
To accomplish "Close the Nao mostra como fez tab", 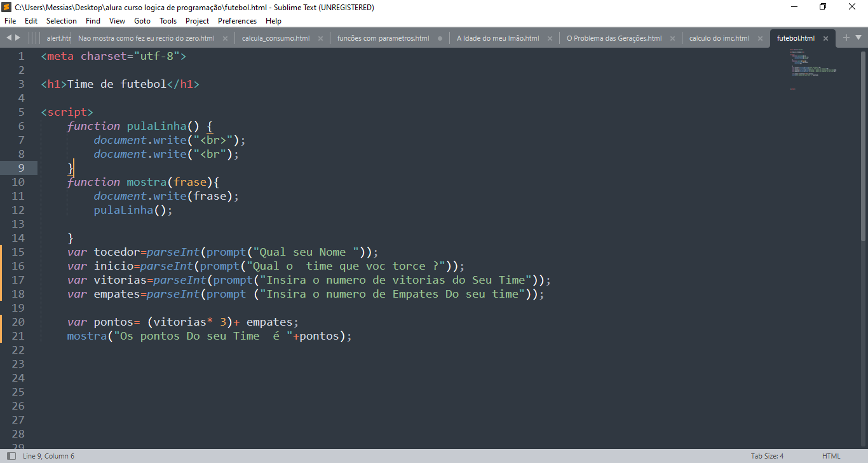I will [x=225, y=38].
